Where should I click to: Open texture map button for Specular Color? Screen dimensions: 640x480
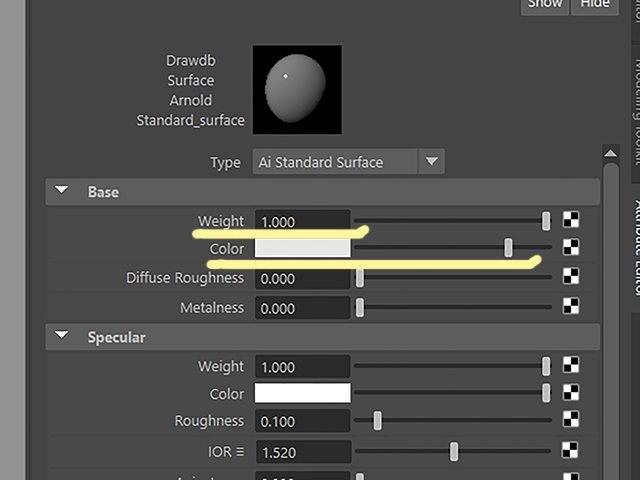571,393
